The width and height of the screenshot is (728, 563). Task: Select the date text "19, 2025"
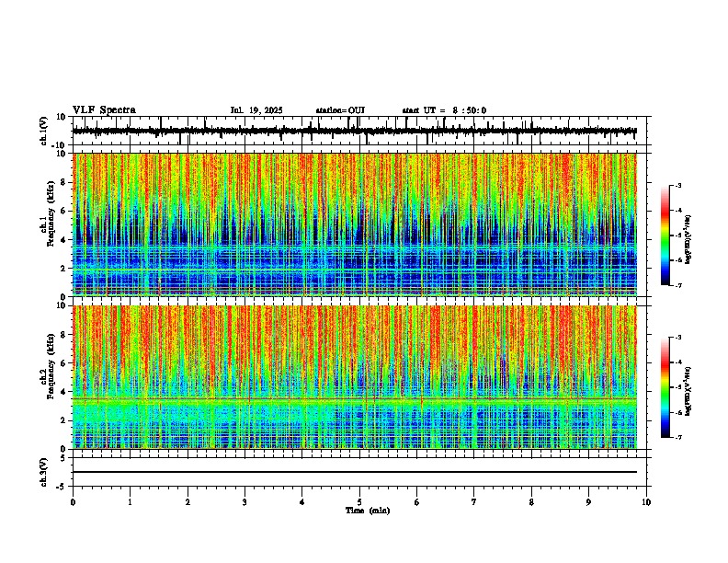pos(264,110)
